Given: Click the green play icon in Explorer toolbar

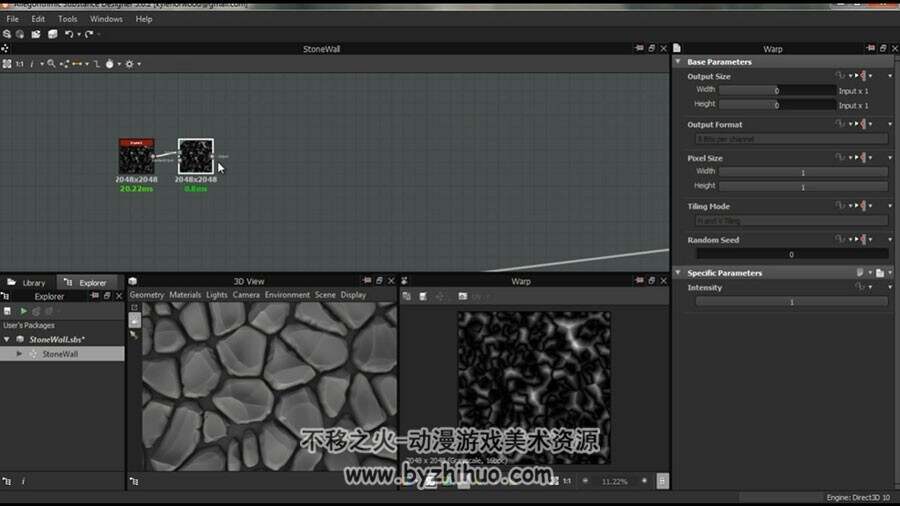Looking at the screenshot, I should [x=24, y=311].
